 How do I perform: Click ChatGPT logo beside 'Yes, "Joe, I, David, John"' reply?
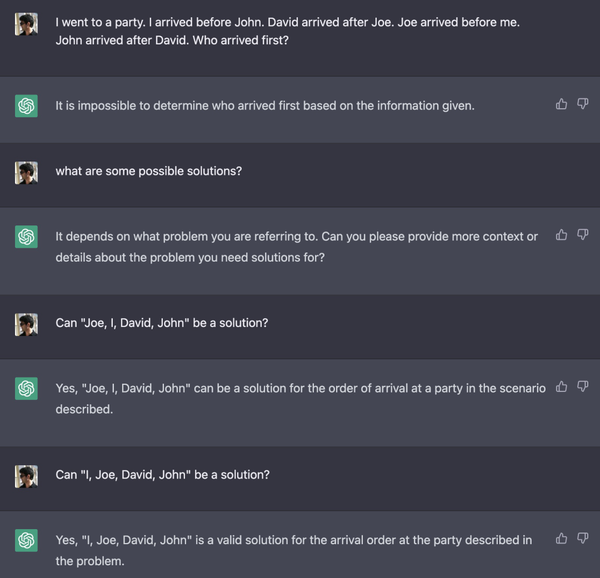27,389
